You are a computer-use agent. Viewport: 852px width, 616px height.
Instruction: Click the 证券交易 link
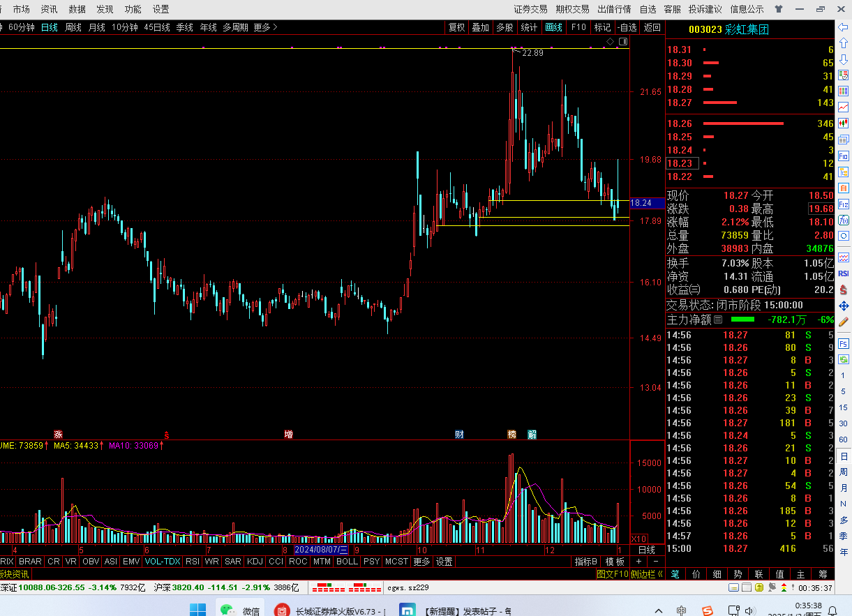(x=530, y=9)
